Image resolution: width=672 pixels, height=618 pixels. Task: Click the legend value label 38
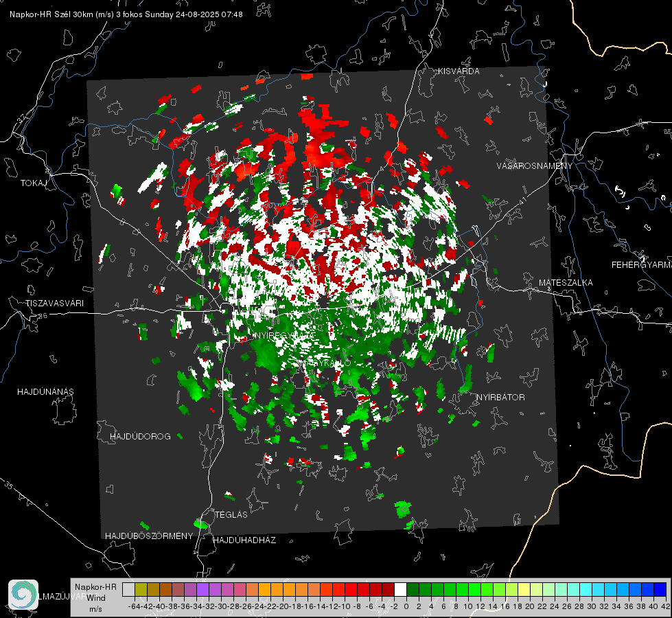(x=642, y=606)
